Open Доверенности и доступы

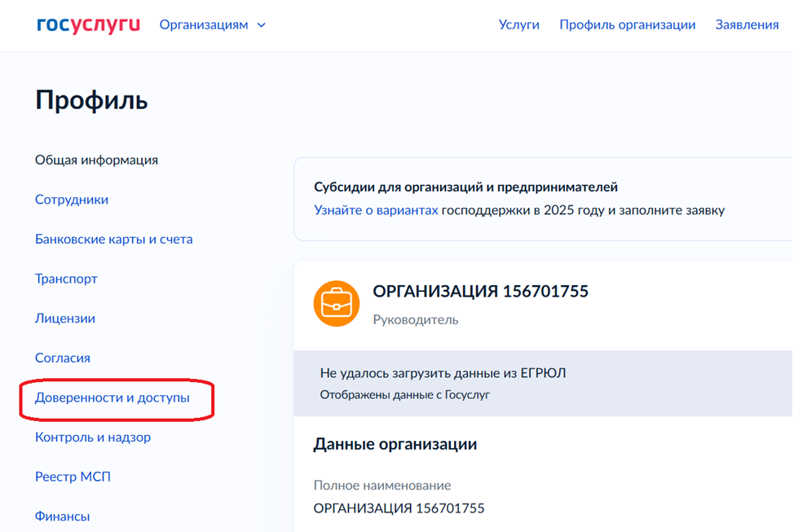coord(112,398)
